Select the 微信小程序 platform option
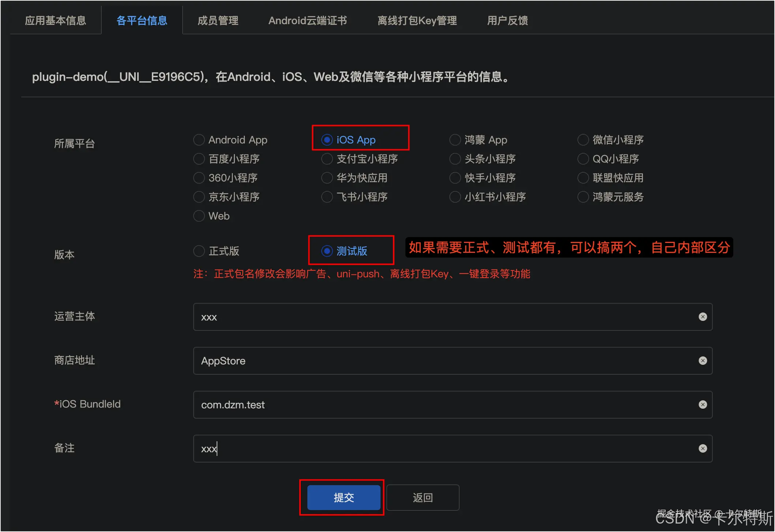Screen dimensions: 775x532 coord(583,140)
